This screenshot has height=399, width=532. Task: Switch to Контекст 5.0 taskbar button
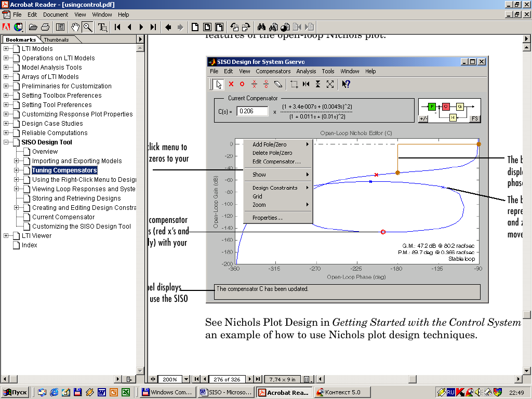pyautogui.click(x=342, y=392)
